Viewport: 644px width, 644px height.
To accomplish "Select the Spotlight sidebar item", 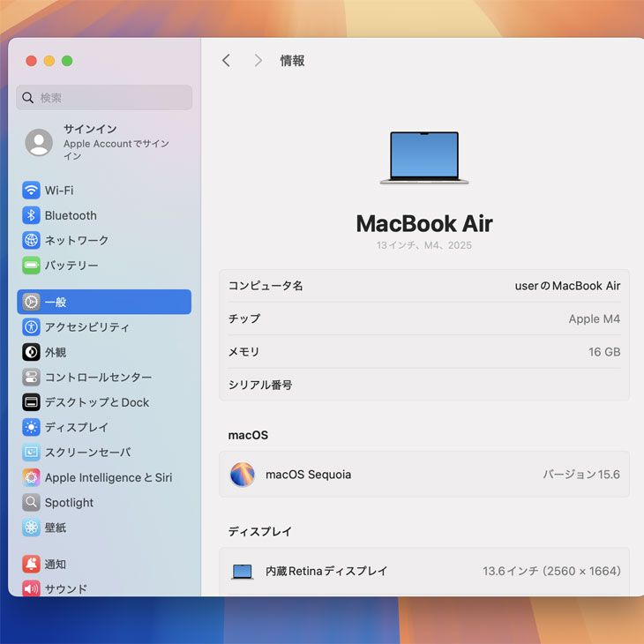I will [x=69, y=503].
